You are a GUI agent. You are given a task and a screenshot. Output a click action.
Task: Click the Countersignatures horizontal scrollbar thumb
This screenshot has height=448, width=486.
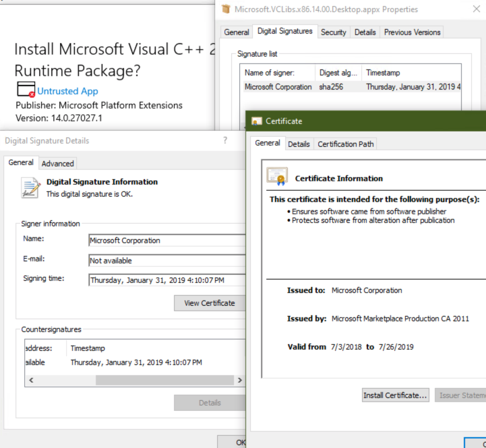164,380
